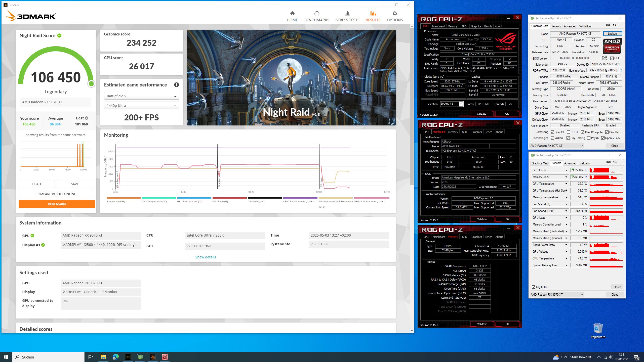Toggle the DirectCompute checkbox in GPU-Z
The height and width of the screenshot is (362, 644).
(583, 132)
